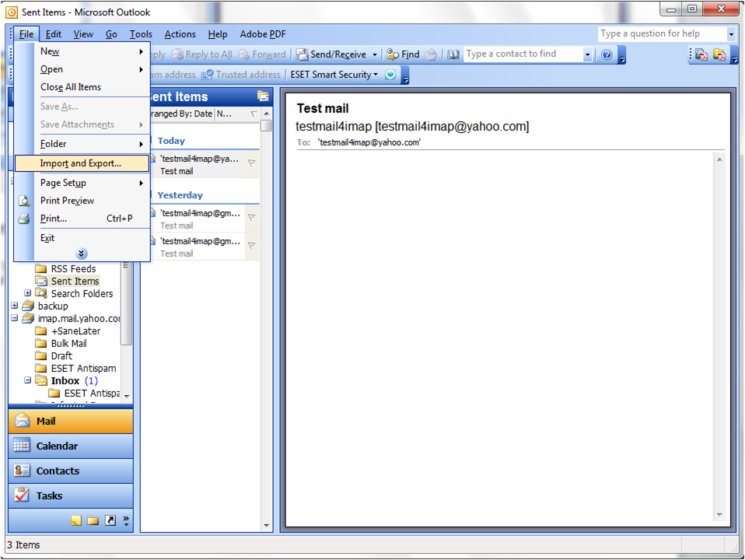Click the Send/Receive button
Viewport: 745px width, 560px height.
[331, 54]
